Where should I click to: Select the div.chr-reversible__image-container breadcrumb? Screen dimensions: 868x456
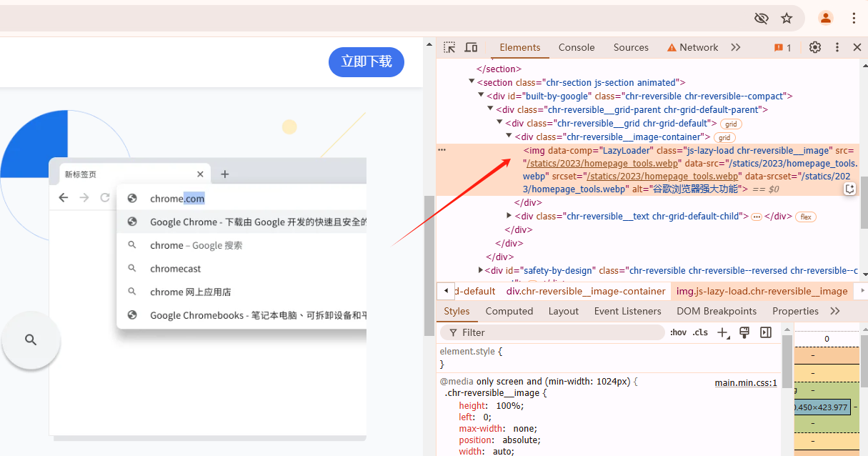[586, 291]
